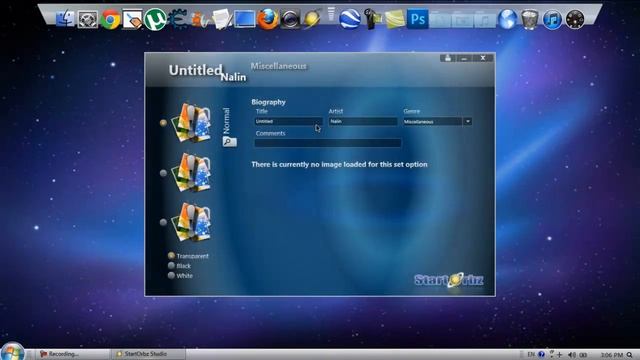Open Finder from the top dock
640x360 pixels.
pyautogui.click(x=65, y=19)
